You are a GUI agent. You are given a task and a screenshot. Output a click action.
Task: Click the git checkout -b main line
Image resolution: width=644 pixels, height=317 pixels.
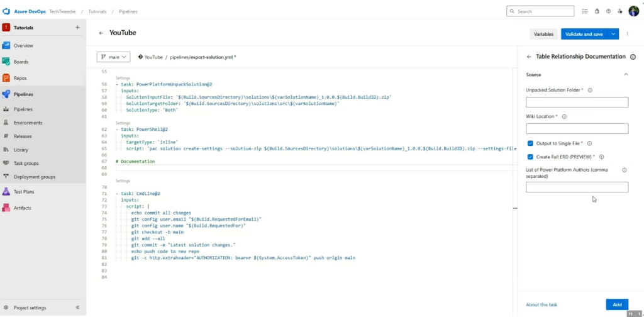157,231
